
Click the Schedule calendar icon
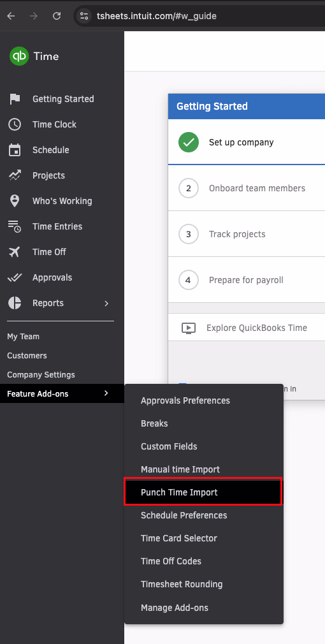pos(15,150)
